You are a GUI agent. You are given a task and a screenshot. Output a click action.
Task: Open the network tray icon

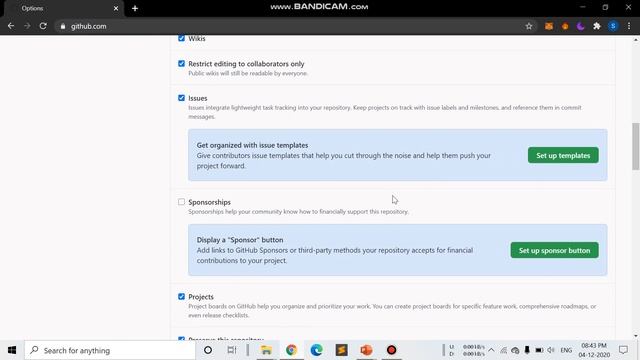pyautogui.click(x=504, y=350)
